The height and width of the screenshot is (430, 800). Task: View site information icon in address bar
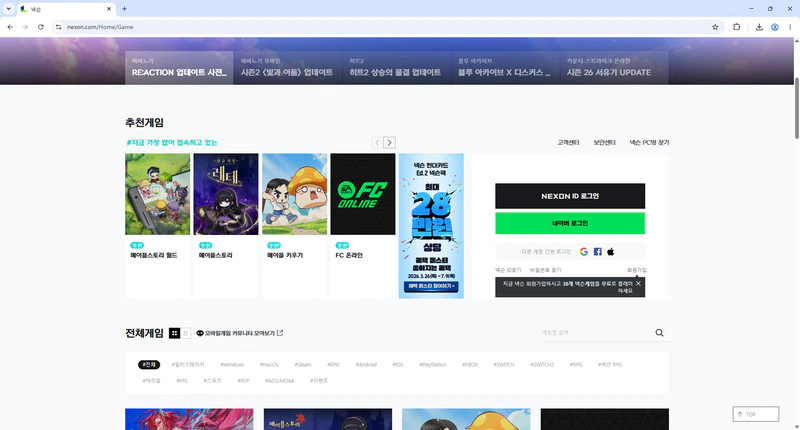click(59, 27)
